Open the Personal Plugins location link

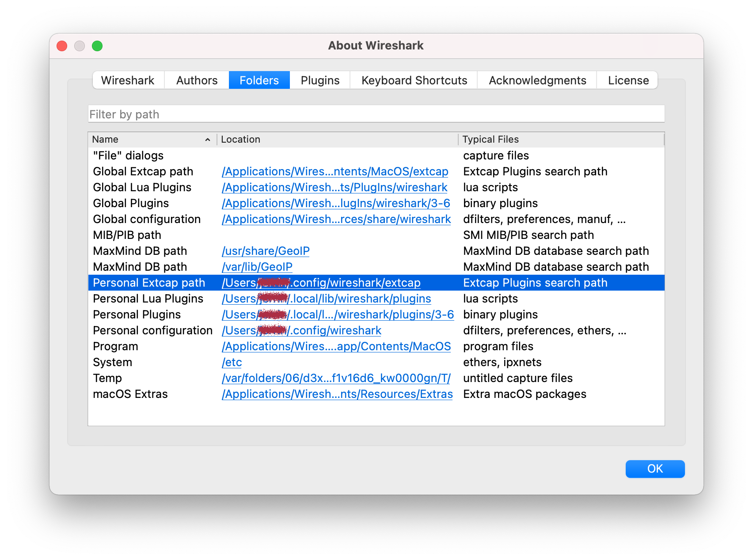[338, 314]
